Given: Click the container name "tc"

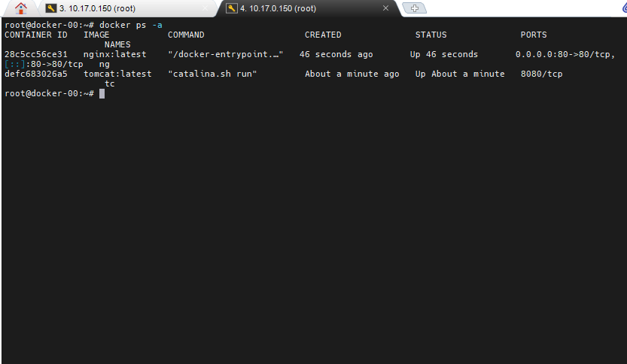Looking at the screenshot, I should (x=110, y=84).
